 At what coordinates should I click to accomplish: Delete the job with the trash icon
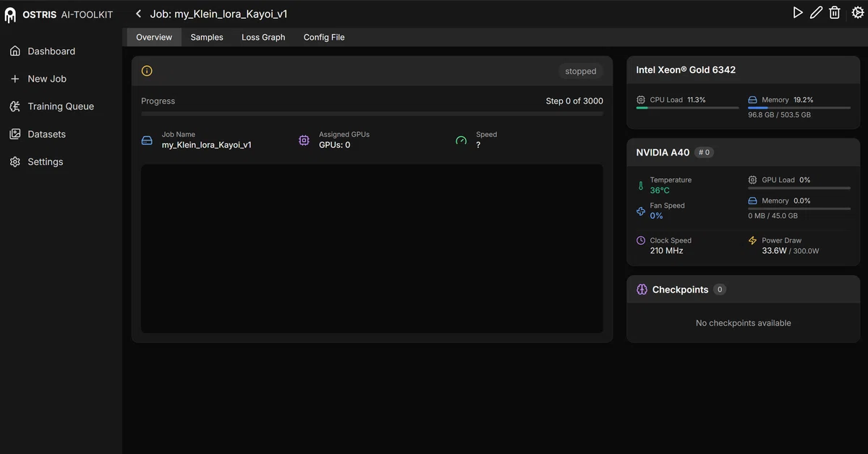tap(835, 12)
